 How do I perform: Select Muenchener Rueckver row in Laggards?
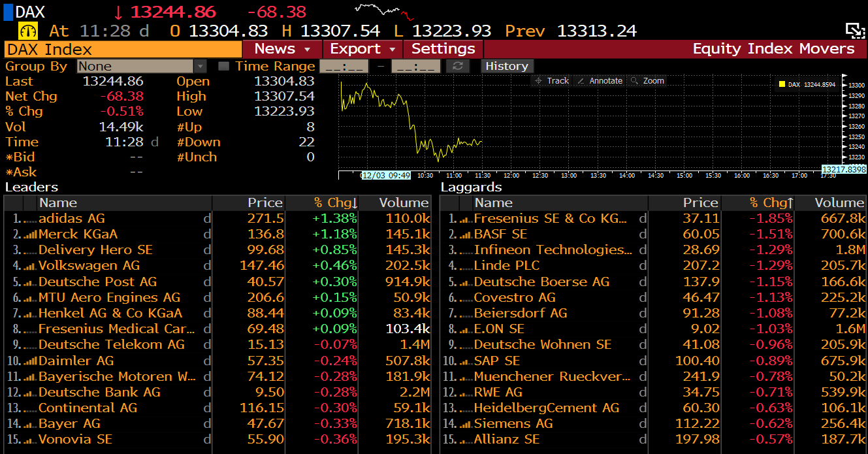click(x=653, y=376)
